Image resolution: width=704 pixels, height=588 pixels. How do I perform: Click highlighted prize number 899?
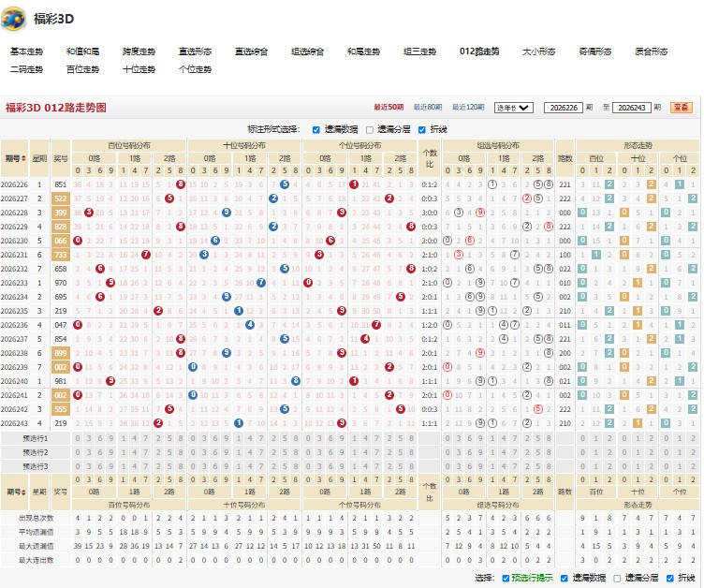61,353
